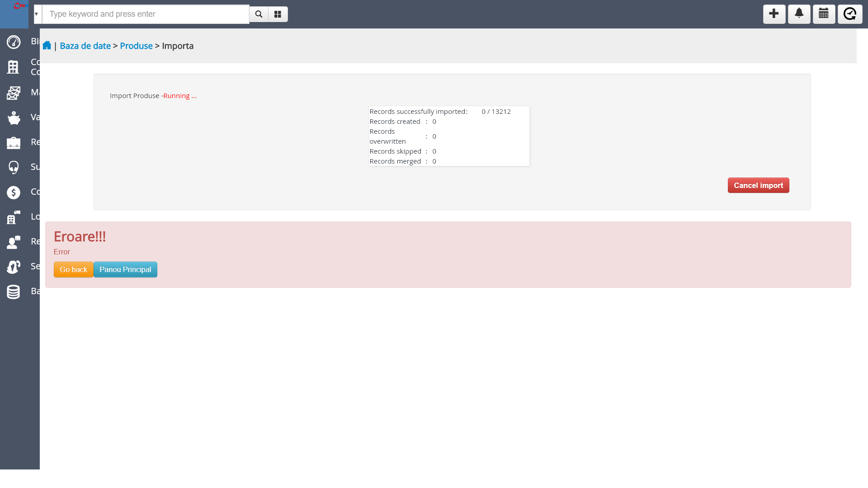Open the human resources person icon

click(x=14, y=242)
